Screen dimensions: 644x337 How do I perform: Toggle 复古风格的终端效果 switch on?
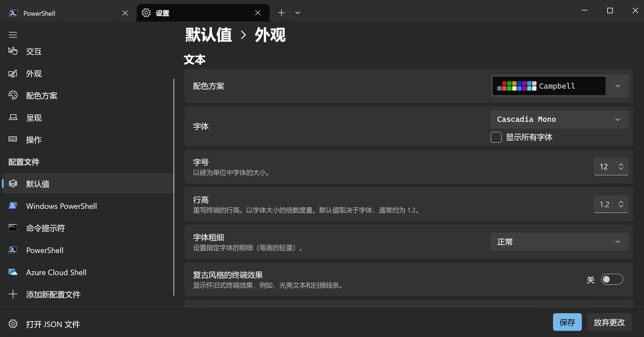[x=612, y=279]
